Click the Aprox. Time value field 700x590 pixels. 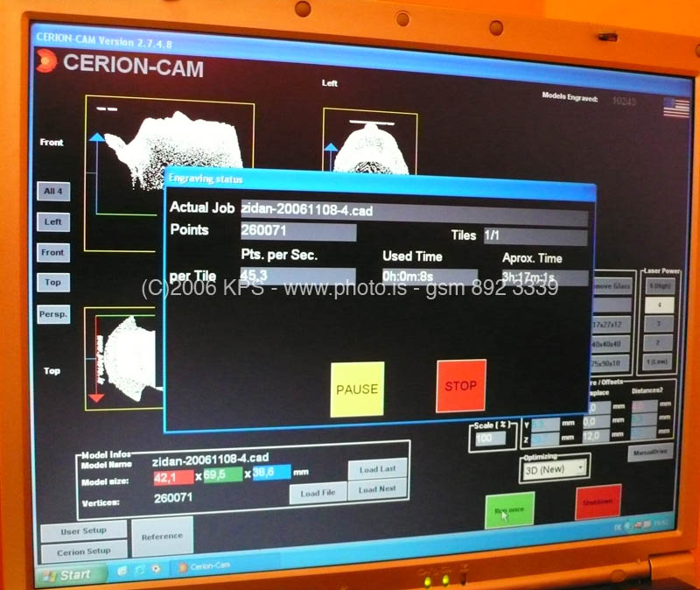(x=544, y=277)
